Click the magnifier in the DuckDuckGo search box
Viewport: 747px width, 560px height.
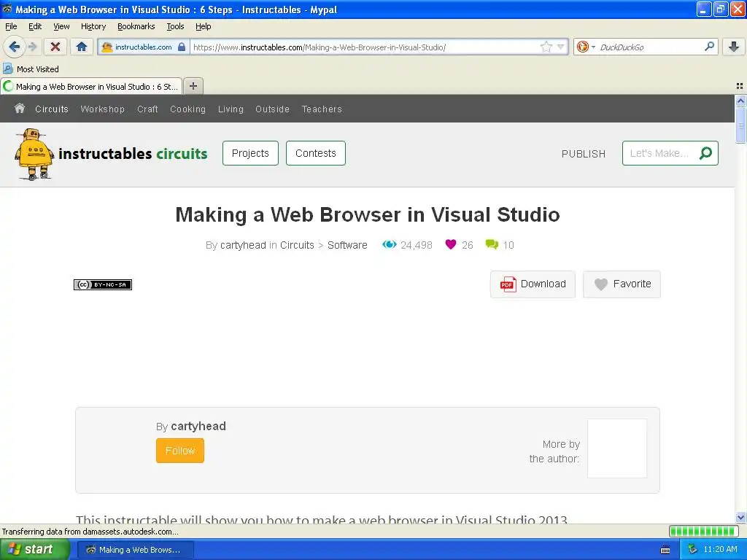coord(709,46)
